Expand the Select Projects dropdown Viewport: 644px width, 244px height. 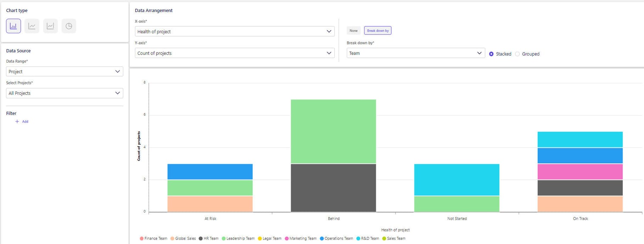click(x=65, y=93)
